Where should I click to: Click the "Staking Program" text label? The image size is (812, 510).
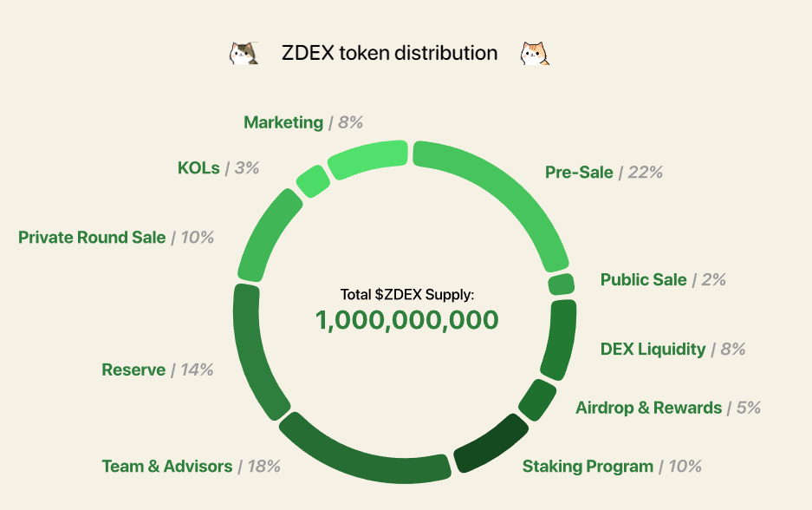588,467
